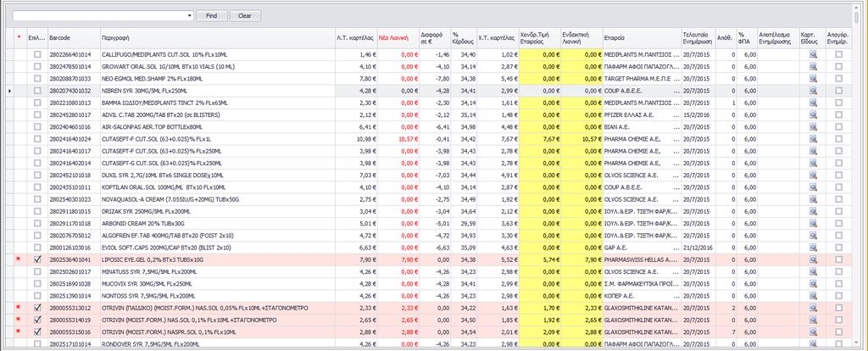Enable Απαγόρ. Ενημέρ. checkbox for DUXIL SYR row
This screenshot has height=351, width=868.
tap(838, 175)
